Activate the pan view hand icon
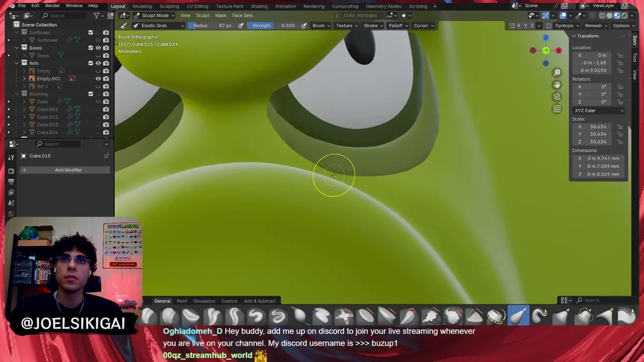 coord(557,84)
